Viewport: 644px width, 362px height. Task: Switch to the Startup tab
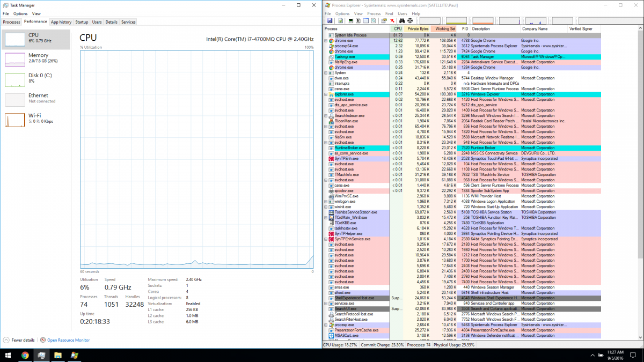pos(82,22)
